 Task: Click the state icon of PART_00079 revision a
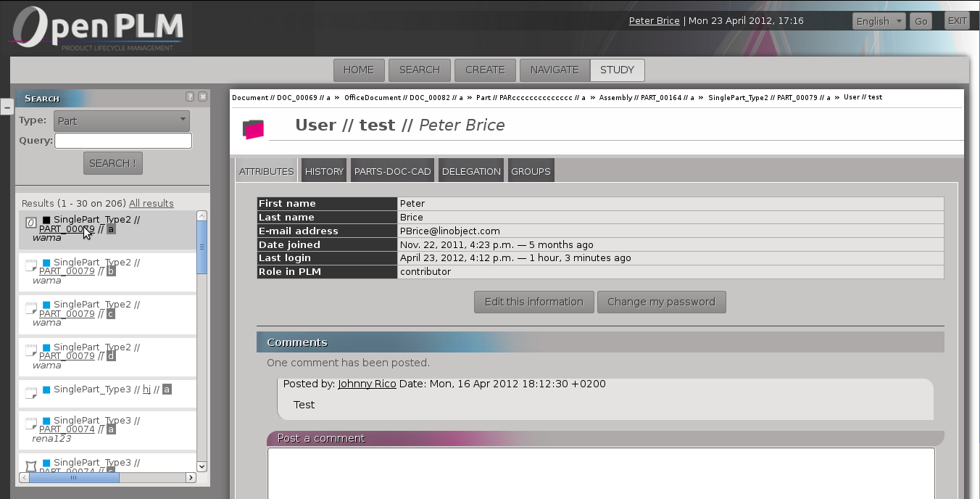(x=31, y=223)
